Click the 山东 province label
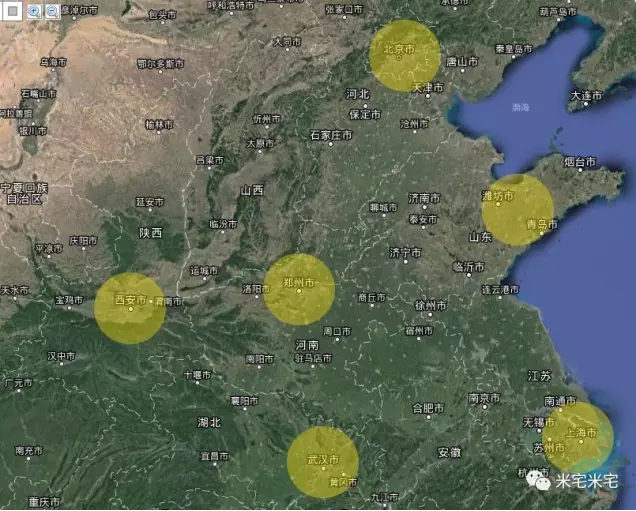This screenshot has width=636, height=511. click(481, 237)
